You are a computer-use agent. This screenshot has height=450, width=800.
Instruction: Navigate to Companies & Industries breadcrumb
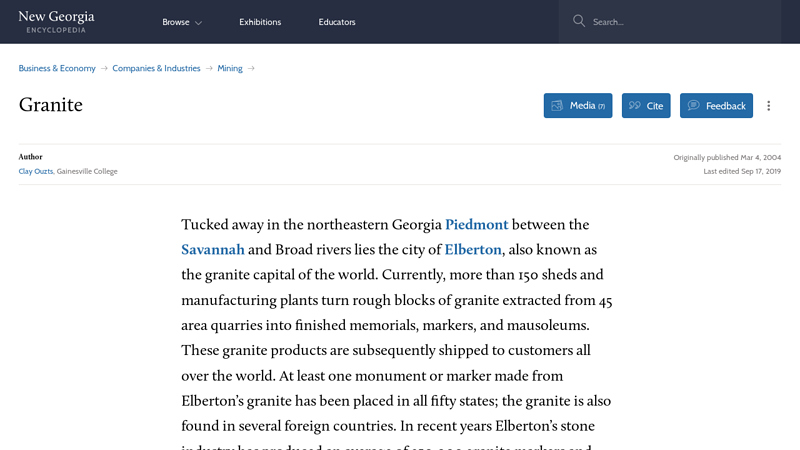point(156,68)
